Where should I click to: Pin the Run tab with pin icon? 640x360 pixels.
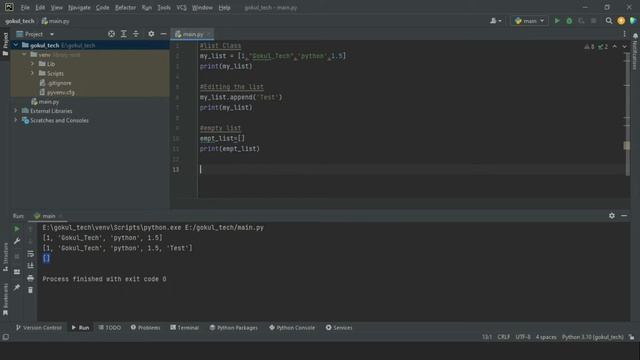coord(17,287)
